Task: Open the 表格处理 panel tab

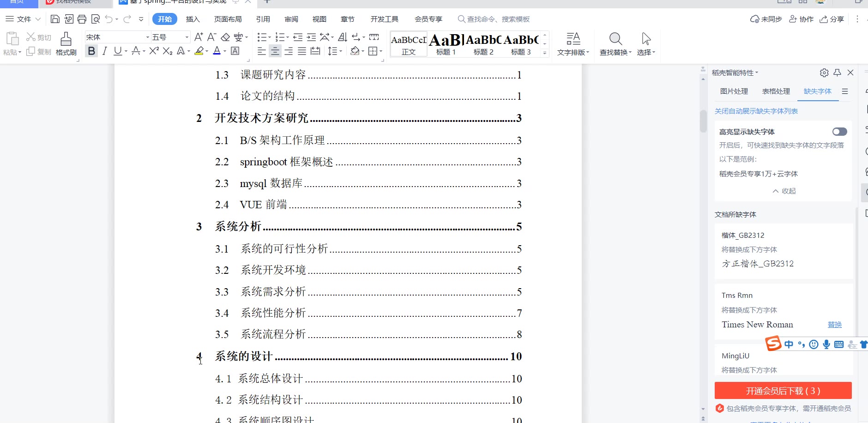Action: click(776, 91)
